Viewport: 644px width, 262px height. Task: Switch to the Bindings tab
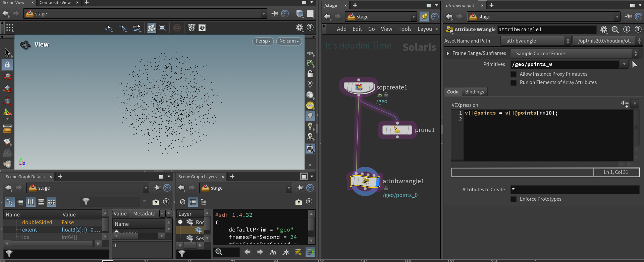[x=474, y=92]
